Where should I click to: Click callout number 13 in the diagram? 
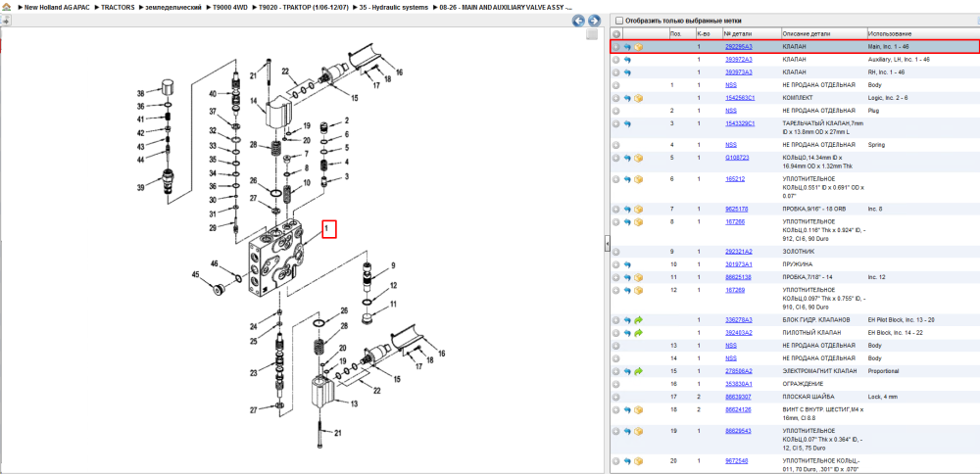tap(354, 404)
